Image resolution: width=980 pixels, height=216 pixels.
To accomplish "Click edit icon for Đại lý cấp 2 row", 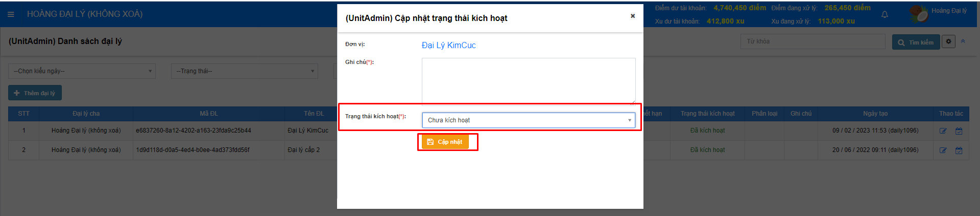I will pyautogui.click(x=943, y=150).
